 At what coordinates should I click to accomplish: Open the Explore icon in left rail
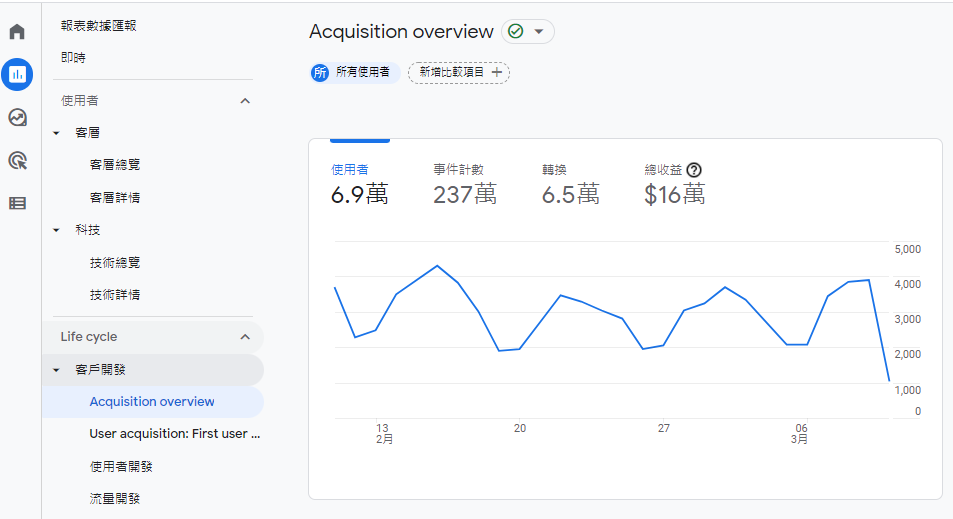[x=17, y=117]
